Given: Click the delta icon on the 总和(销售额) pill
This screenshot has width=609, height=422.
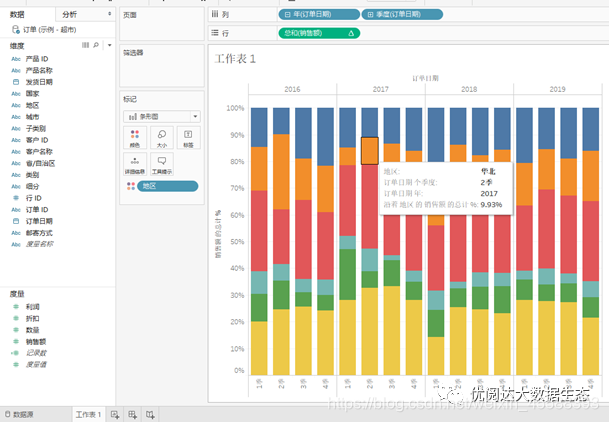Looking at the screenshot, I should (351, 33).
